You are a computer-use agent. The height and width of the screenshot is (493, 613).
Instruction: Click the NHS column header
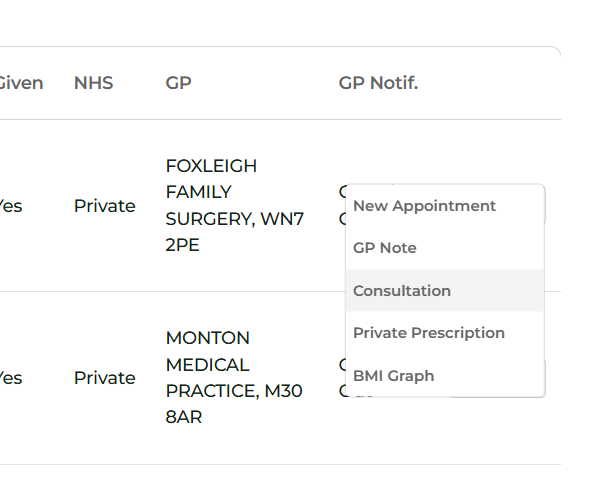(93, 83)
